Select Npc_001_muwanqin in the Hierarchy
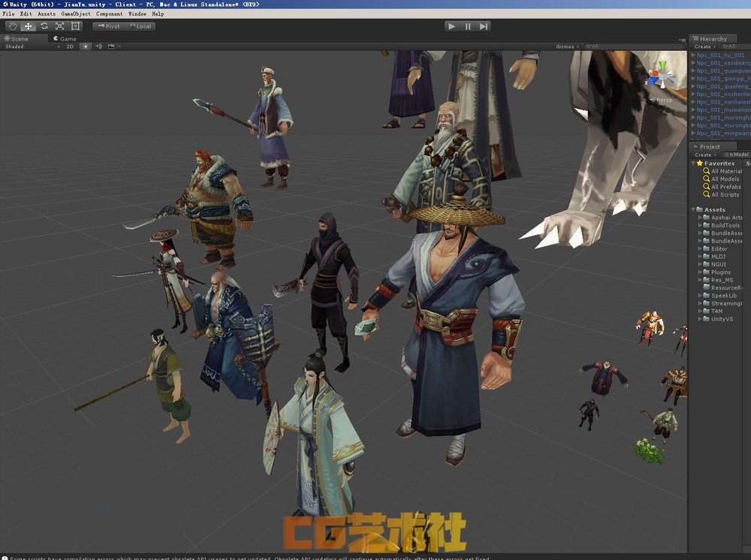Image resolution: width=751 pixels, height=560 pixels. [724, 110]
